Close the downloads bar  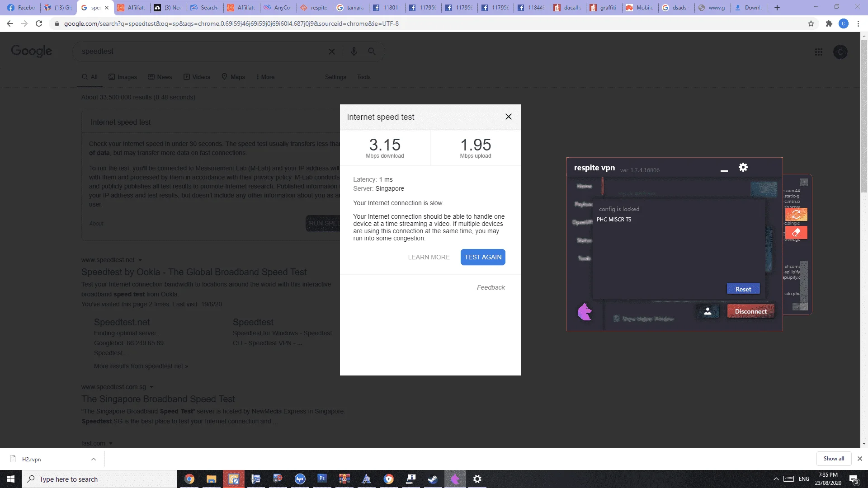[x=860, y=459]
